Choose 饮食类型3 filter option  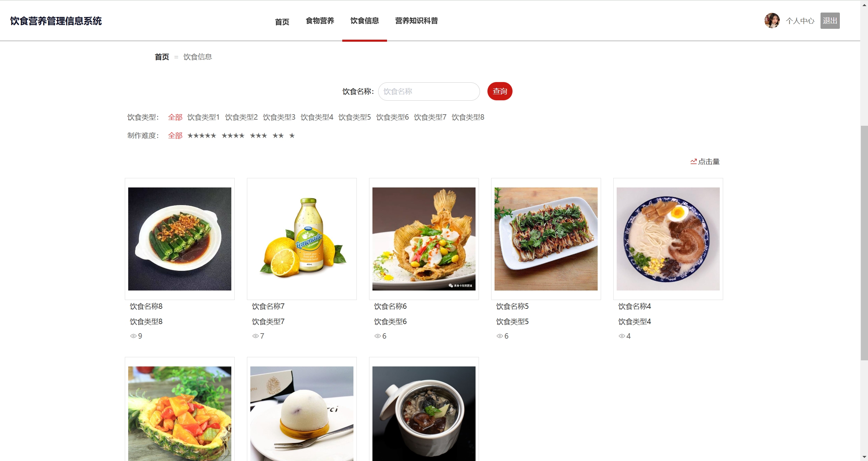[x=279, y=117]
